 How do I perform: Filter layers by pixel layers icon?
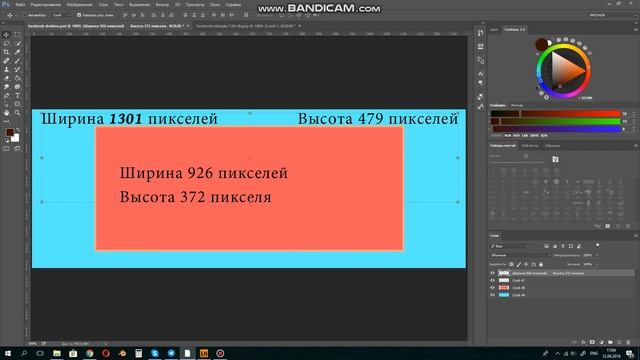tap(547, 246)
